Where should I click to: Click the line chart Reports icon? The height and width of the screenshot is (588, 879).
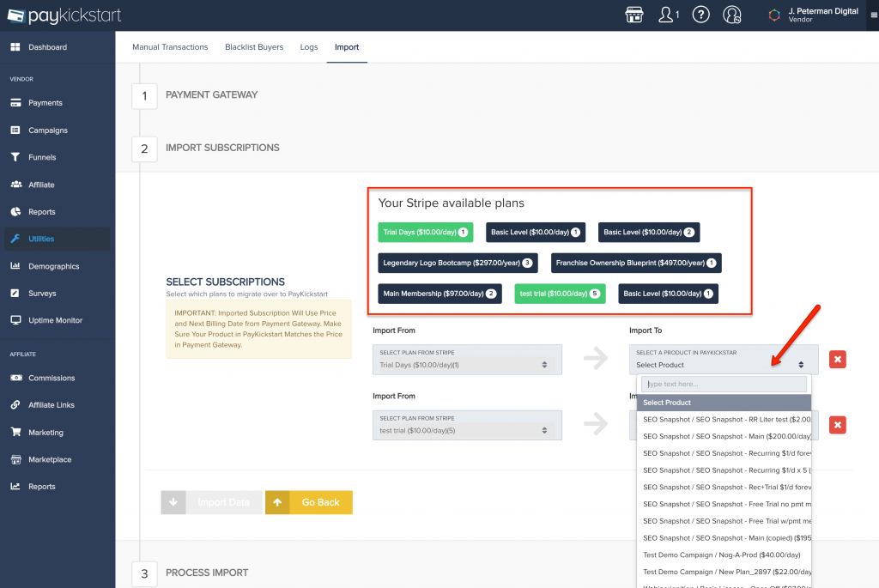(x=15, y=487)
